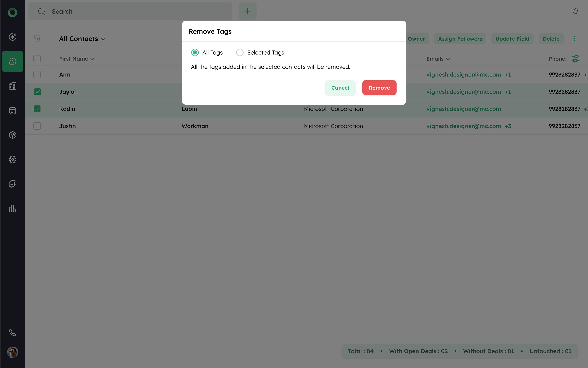This screenshot has width=588, height=368.
Task: Open the Products box icon in sidebar
Action: pos(12,135)
